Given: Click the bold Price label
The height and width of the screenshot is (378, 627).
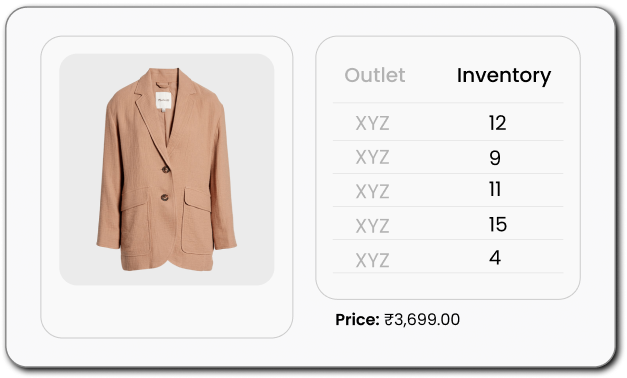Looking at the screenshot, I should [357, 319].
